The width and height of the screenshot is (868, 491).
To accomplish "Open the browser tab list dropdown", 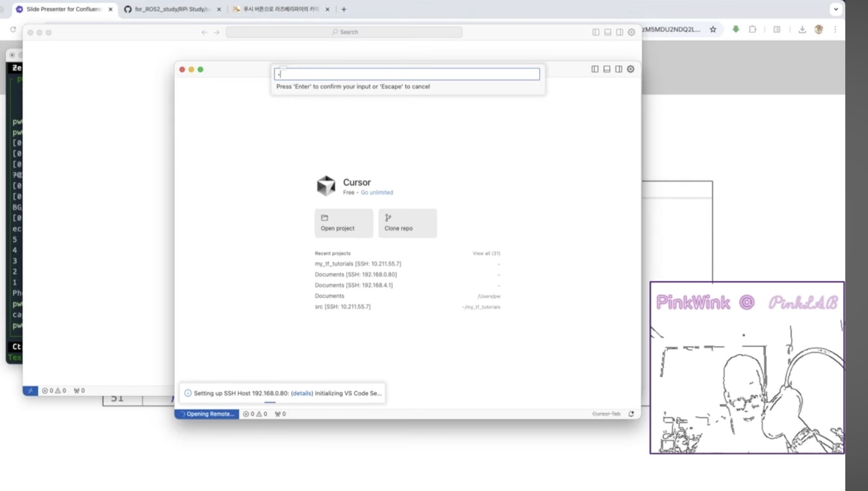I will click(836, 9).
